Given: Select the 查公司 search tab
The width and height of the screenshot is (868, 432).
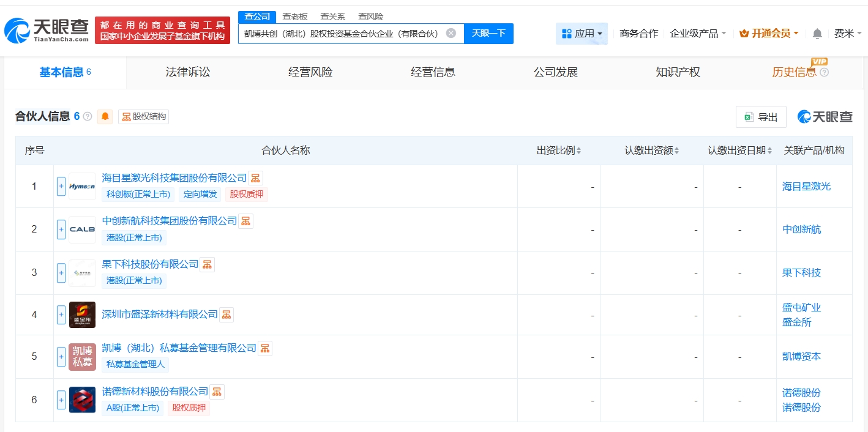Looking at the screenshot, I should click(x=257, y=17).
